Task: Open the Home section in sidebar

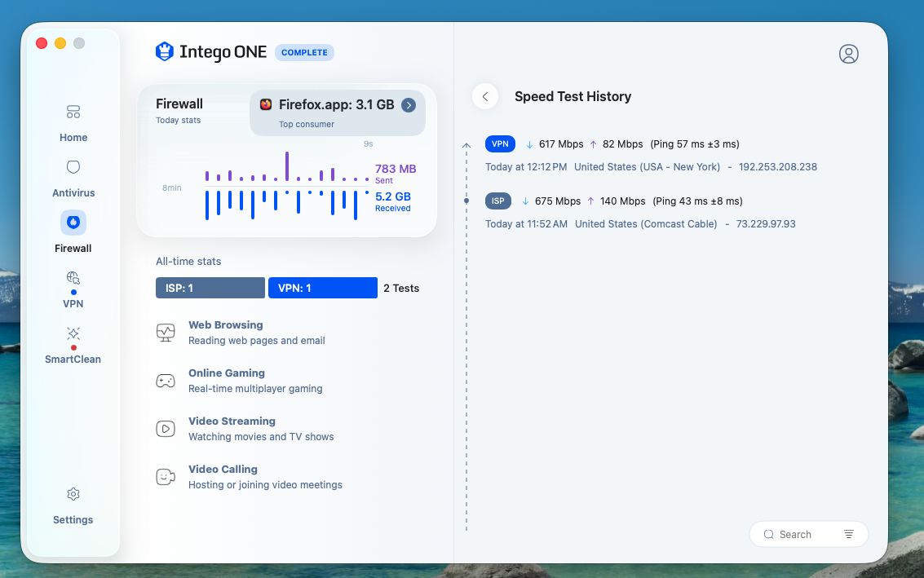Action: (x=73, y=123)
